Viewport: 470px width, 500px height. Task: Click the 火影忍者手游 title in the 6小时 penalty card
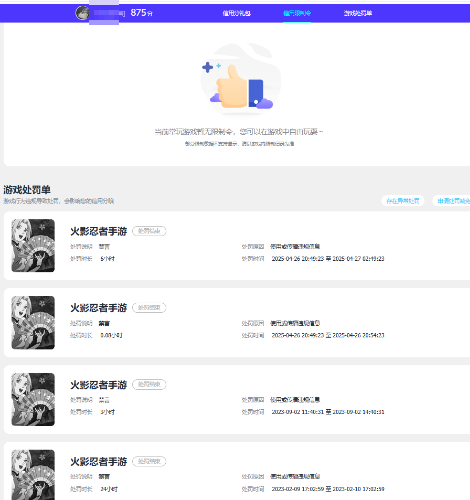coord(99,231)
